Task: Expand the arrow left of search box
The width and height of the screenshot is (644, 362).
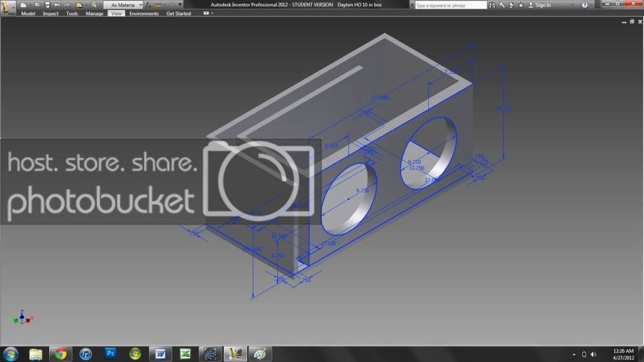Action: (x=412, y=5)
